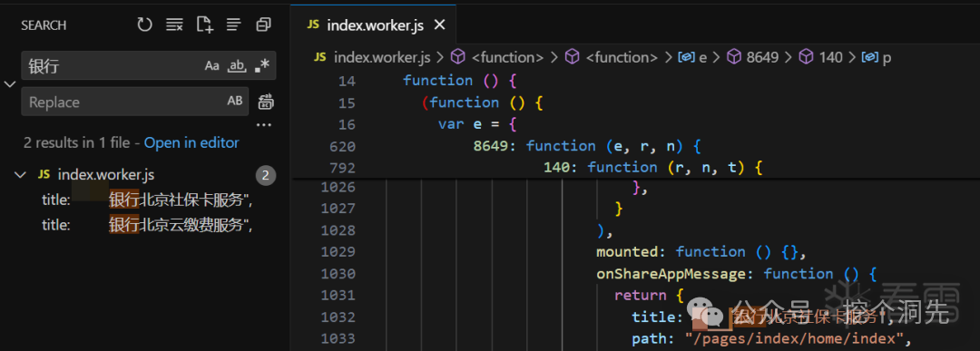The height and width of the screenshot is (351, 980).
Task: Click the results count badge 2
Action: [266, 176]
